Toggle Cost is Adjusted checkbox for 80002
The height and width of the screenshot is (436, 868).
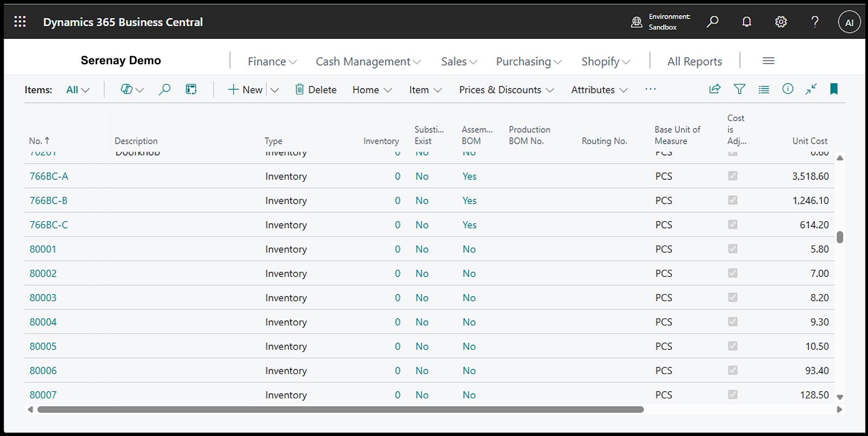click(x=733, y=273)
